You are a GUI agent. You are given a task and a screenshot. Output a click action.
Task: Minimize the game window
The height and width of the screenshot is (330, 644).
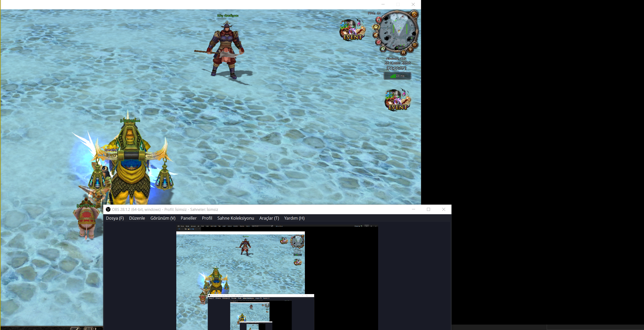pos(383,4)
